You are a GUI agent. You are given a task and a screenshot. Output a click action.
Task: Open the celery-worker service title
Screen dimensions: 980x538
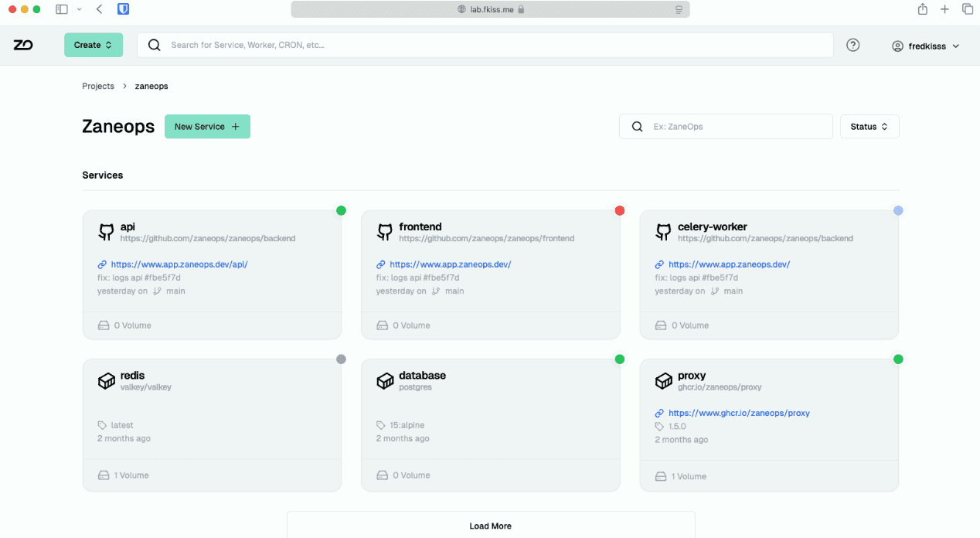(713, 226)
